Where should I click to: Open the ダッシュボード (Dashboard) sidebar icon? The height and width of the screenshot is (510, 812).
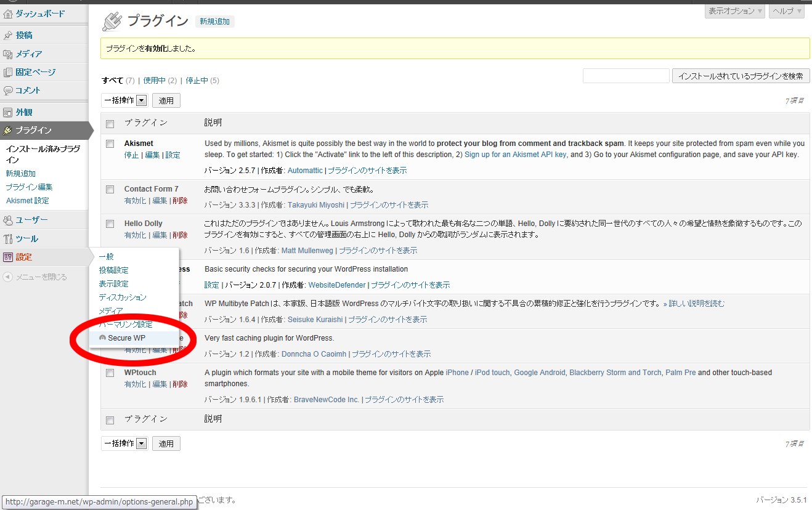point(8,14)
